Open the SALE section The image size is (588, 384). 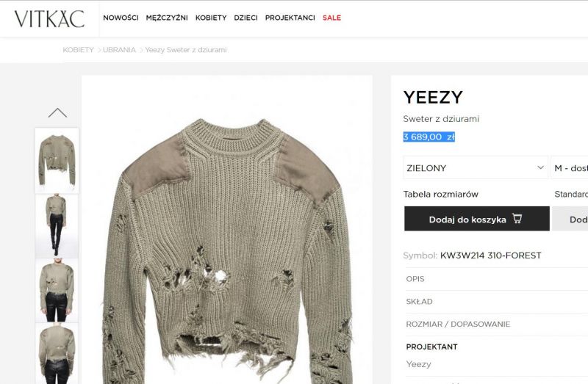[332, 18]
